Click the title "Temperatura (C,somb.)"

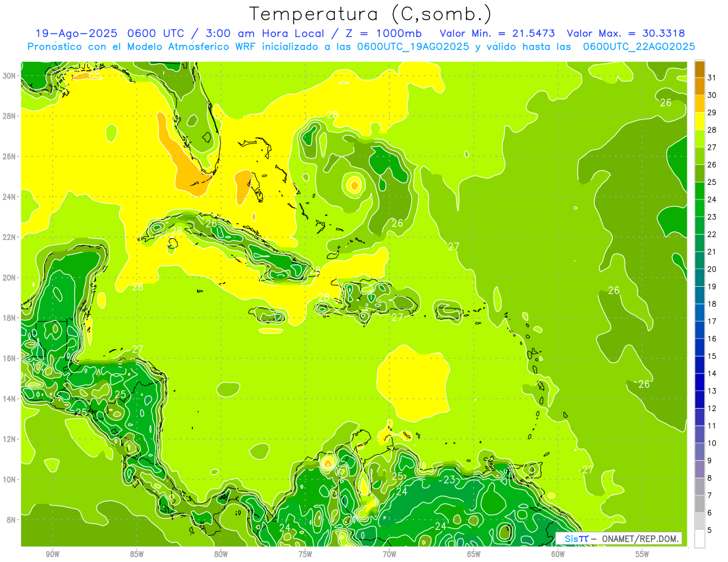(x=371, y=14)
